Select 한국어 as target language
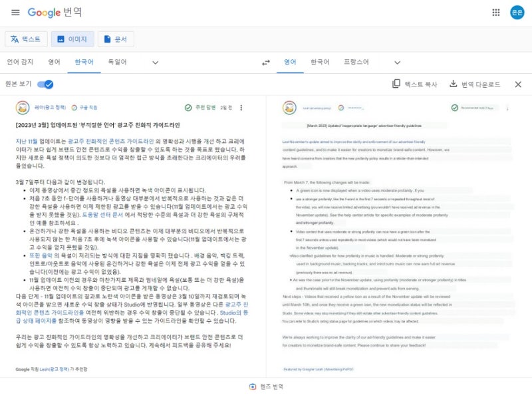 pos(320,62)
